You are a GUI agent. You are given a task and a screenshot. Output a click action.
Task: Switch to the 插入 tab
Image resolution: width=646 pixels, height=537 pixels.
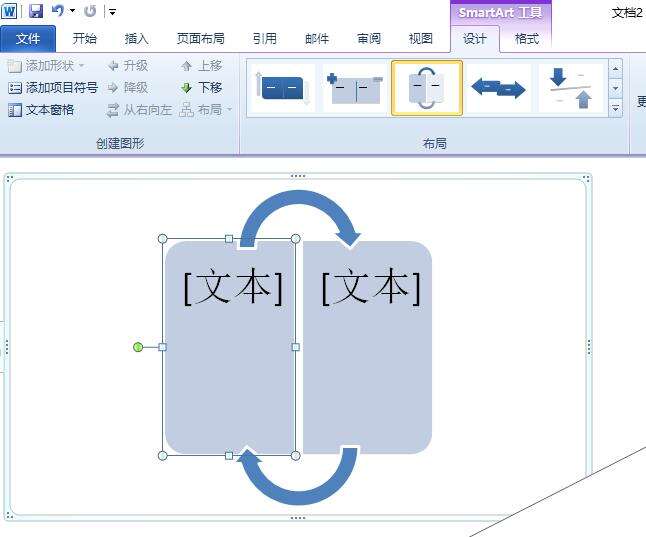tap(136, 39)
